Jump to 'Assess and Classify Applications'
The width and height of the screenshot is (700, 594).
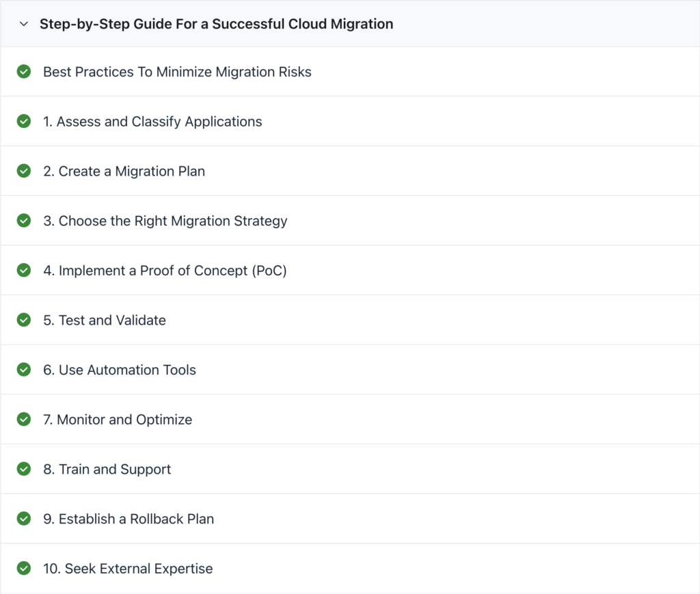coord(152,121)
